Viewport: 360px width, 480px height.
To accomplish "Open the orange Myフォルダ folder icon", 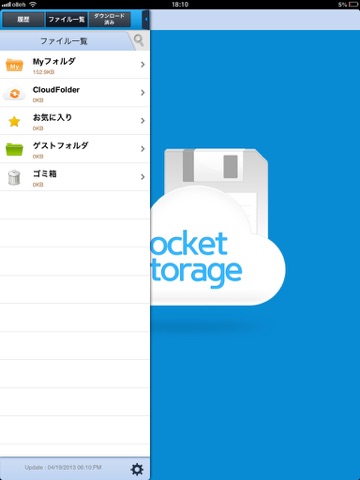I will pyautogui.click(x=14, y=65).
